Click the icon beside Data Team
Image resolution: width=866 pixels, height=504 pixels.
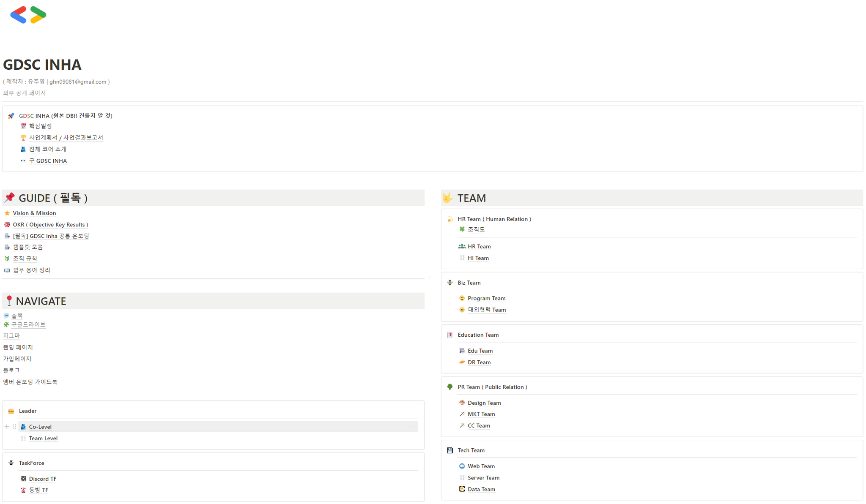[x=462, y=489]
